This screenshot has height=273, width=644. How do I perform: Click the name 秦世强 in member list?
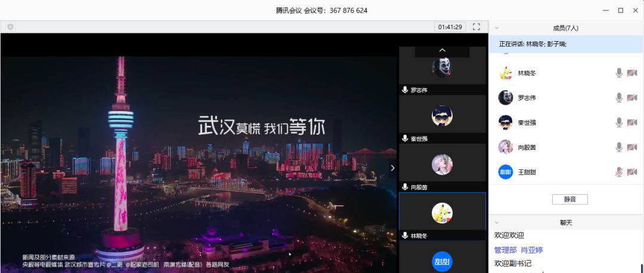click(x=527, y=122)
